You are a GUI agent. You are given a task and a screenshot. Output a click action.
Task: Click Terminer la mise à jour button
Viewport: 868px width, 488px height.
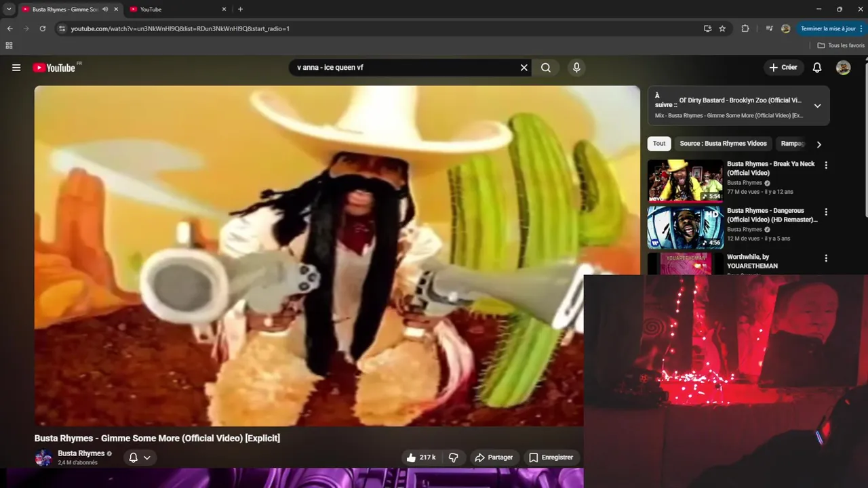click(828, 28)
